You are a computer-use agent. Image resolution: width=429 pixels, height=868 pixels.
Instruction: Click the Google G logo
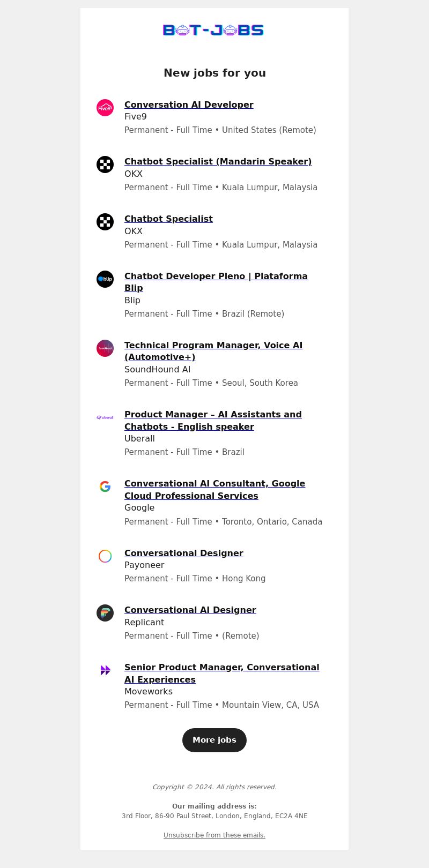pos(105,487)
